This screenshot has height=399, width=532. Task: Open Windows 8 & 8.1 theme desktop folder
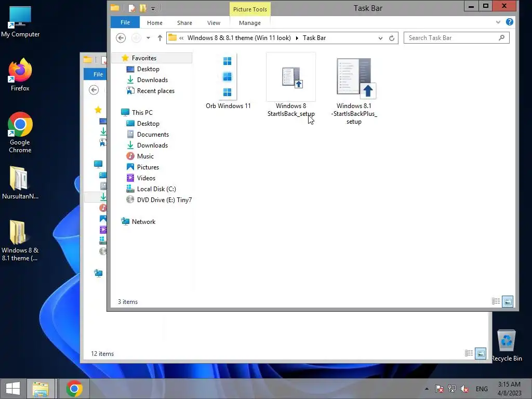click(x=20, y=241)
